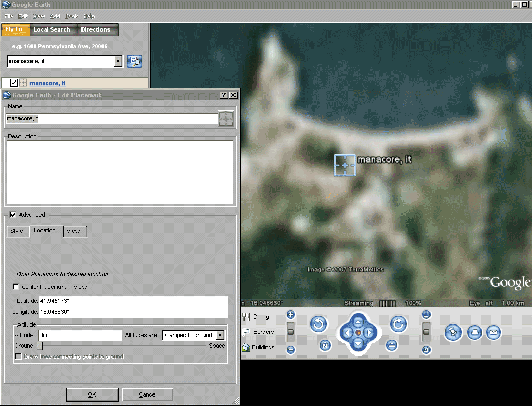Uncheck the manacore, it search result
This screenshot has height=406, width=532.
14,83
